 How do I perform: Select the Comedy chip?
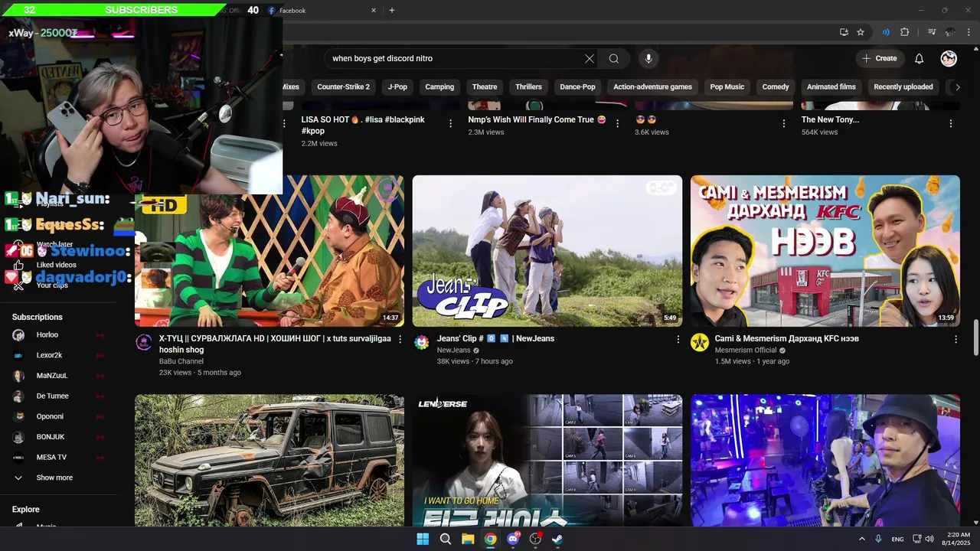point(776,87)
